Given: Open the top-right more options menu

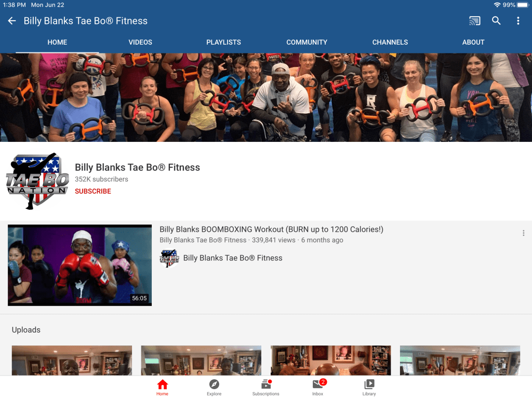Looking at the screenshot, I should click(x=518, y=21).
